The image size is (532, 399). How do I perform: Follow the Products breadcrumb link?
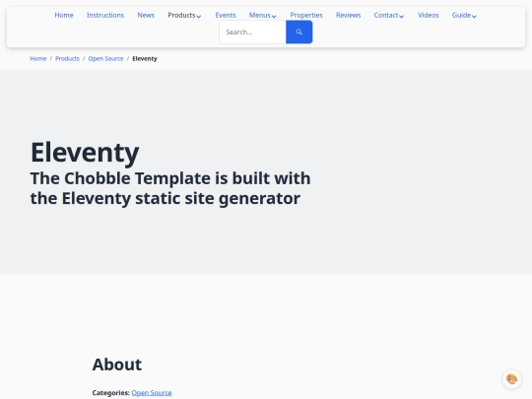point(67,59)
